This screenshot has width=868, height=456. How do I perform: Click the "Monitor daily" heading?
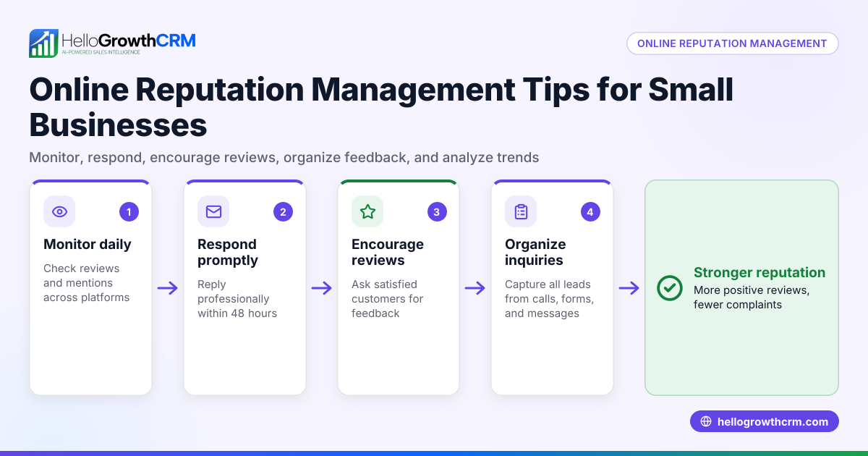point(88,244)
